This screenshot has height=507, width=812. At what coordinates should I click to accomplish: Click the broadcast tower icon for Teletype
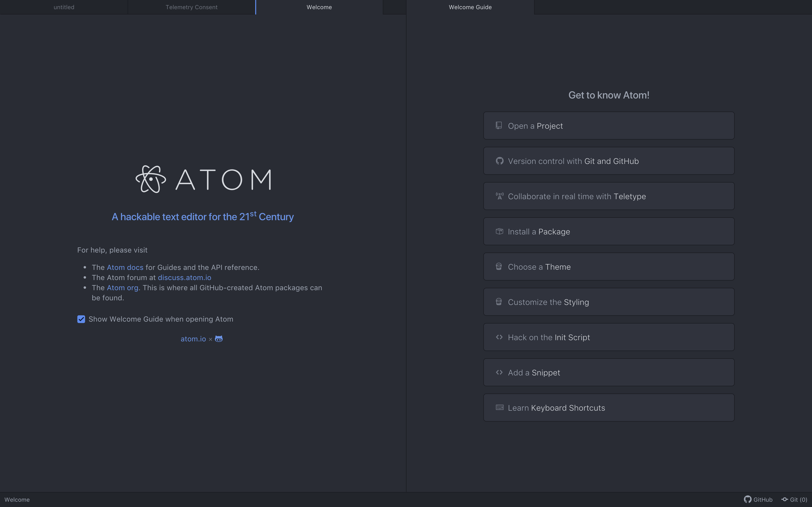pos(499,196)
